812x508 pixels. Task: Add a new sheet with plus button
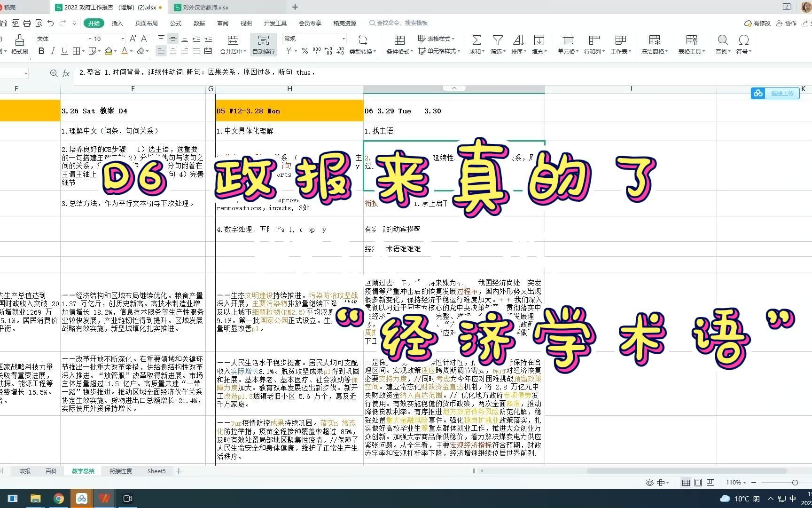point(179,471)
